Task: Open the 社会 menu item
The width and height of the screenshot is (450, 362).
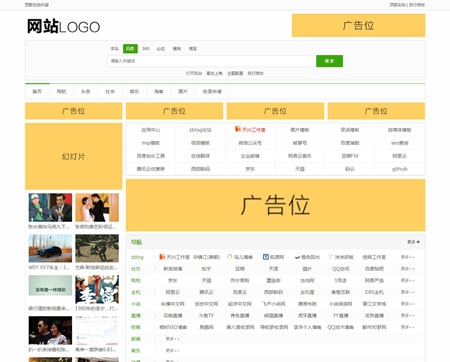Action: pos(110,91)
